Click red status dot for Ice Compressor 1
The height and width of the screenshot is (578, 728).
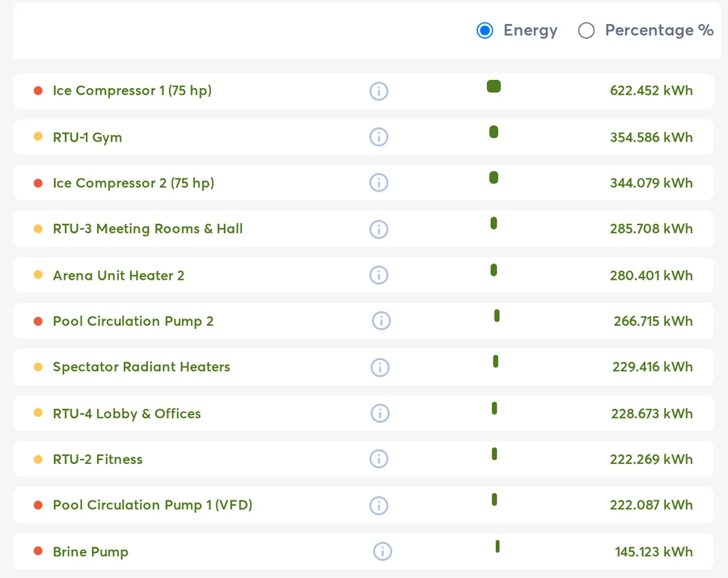click(38, 91)
